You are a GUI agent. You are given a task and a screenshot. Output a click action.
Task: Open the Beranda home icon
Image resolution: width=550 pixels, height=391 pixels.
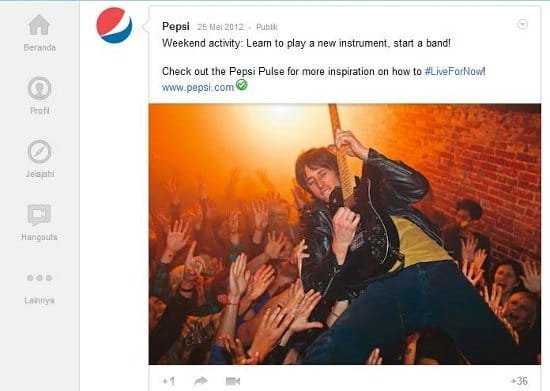coord(39,25)
